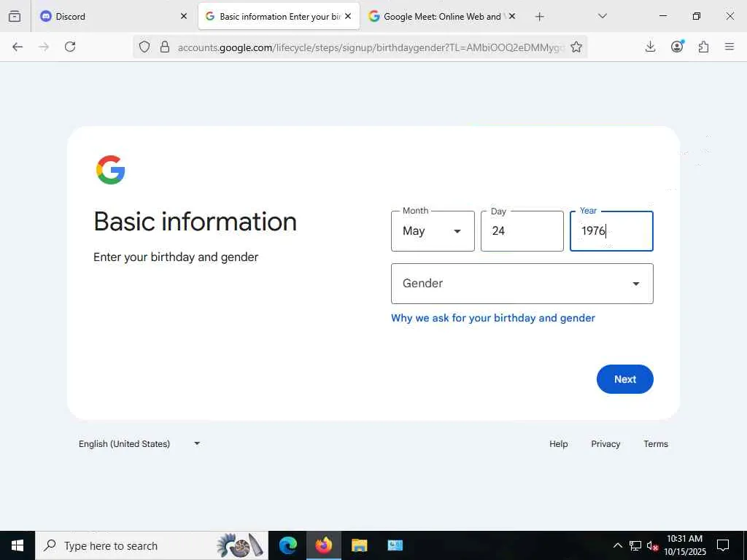Open the Help link
The height and width of the screenshot is (560, 747).
click(558, 444)
